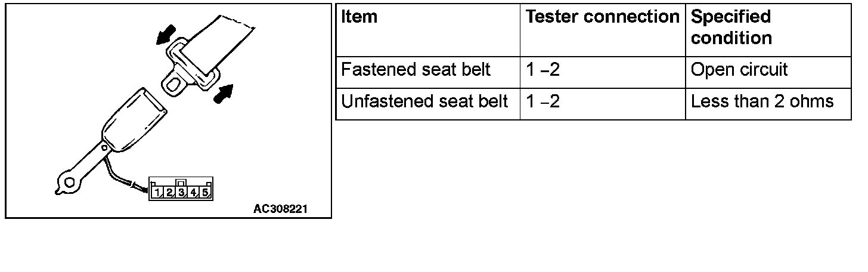Screen dimensions: 868x272
Task: Click the "Item" column header
Action: point(359,17)
